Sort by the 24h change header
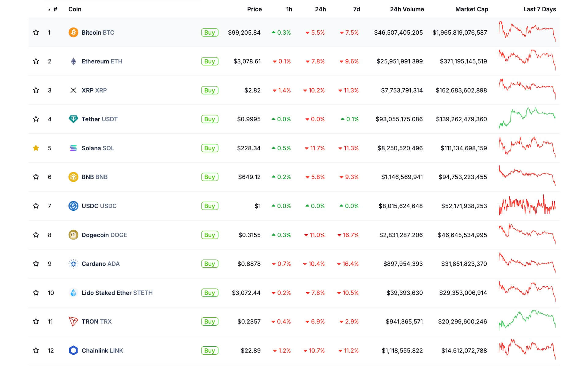The height and width of the screenshot is (366, 588). 320,9
